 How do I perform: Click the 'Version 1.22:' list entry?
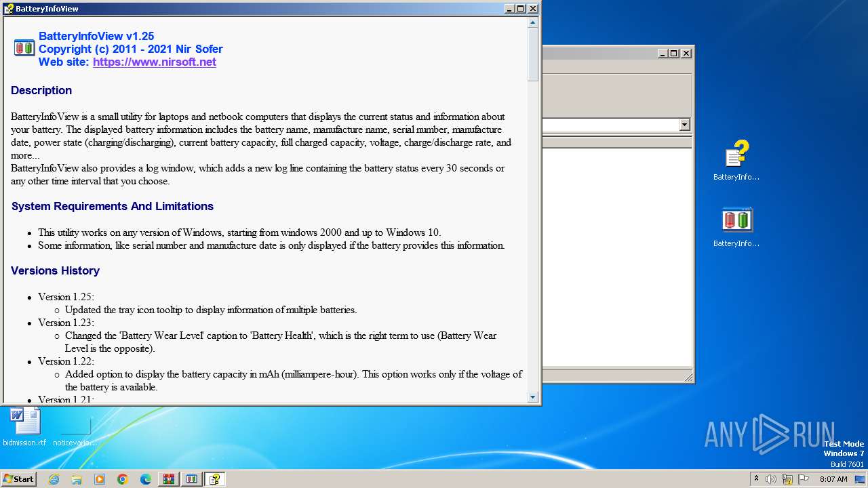pos(66,361)
